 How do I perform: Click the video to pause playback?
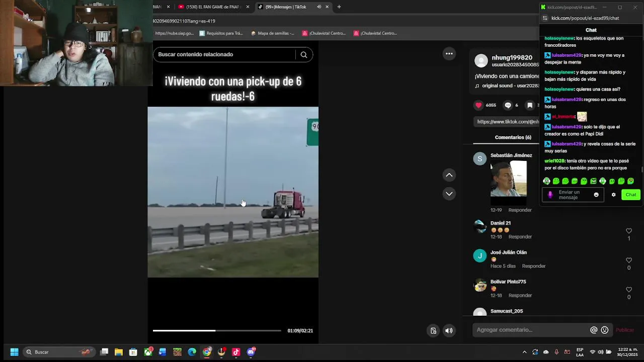233,192
